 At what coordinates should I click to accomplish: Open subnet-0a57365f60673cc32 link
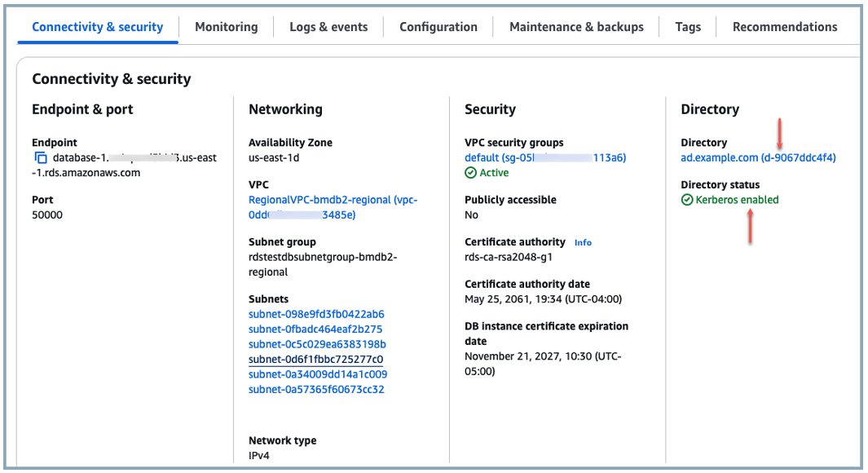coord(316,389)
